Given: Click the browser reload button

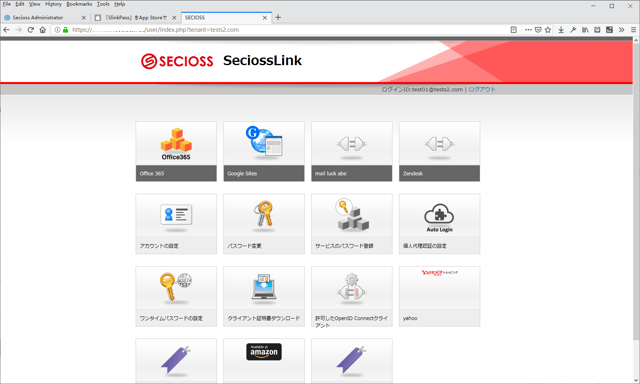Looking at the screenshot, I should tap(31, 30).
